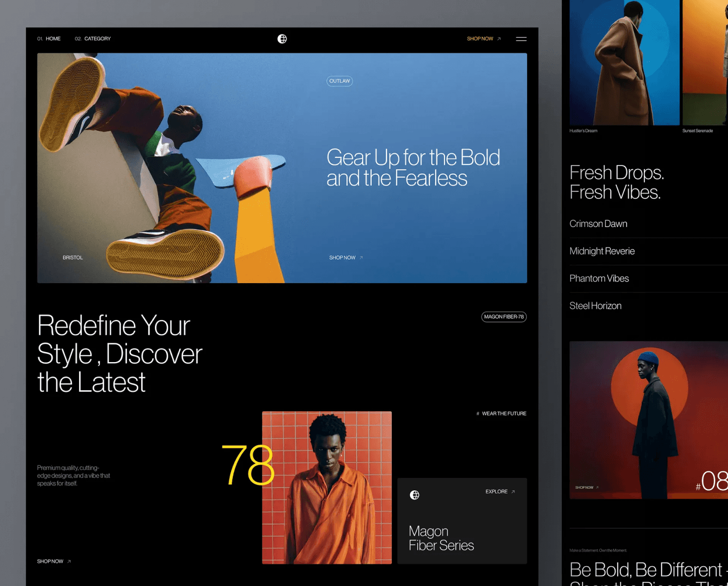
Task: Open the hamburger menu in the header
Action: point(521,39)
